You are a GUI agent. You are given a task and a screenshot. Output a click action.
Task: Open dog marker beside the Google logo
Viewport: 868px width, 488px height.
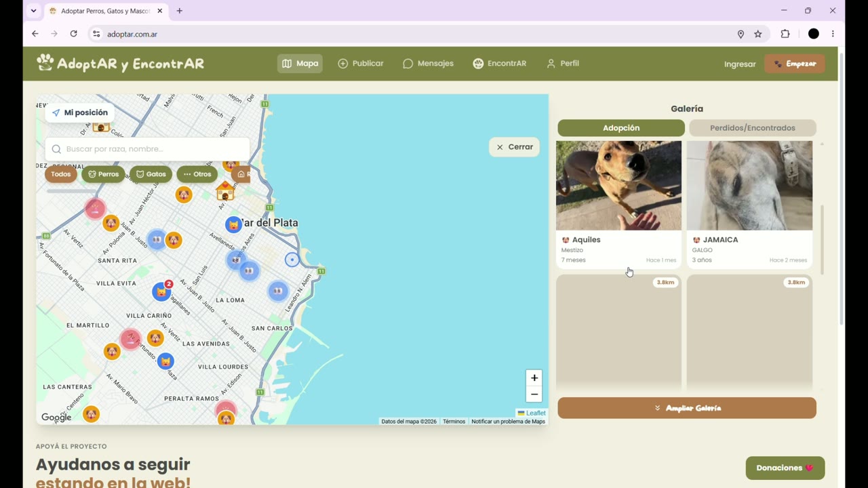point(91,414)
